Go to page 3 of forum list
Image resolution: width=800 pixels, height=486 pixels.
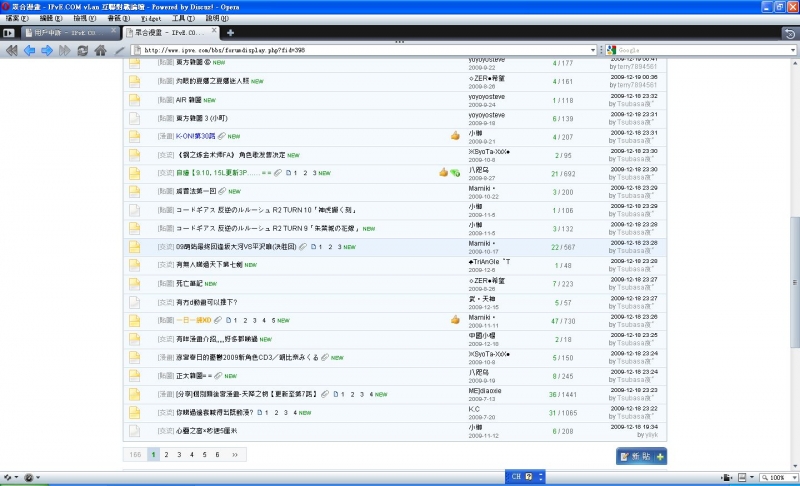point(179,454)
